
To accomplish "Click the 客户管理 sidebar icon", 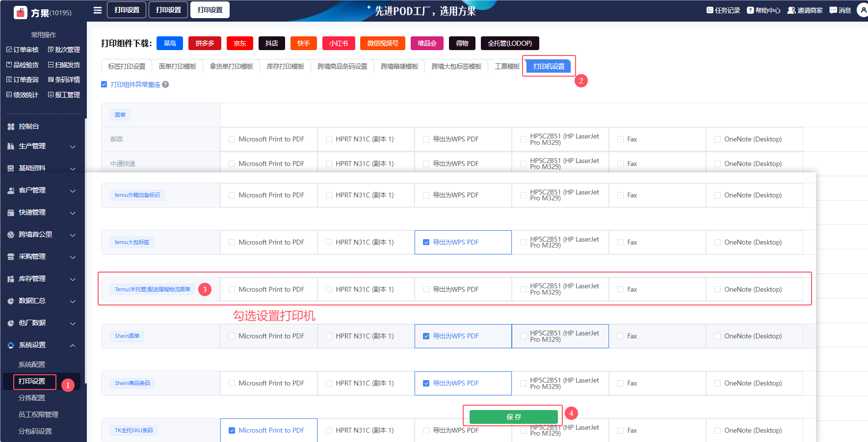I will click(11, 191).
